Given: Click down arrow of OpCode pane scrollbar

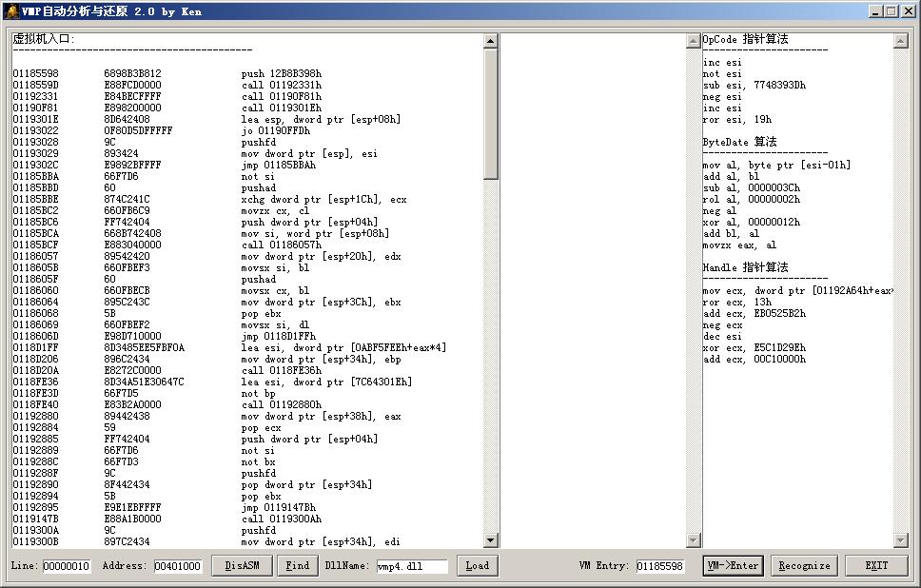Looking at the screenshot, I should point(900,540).
